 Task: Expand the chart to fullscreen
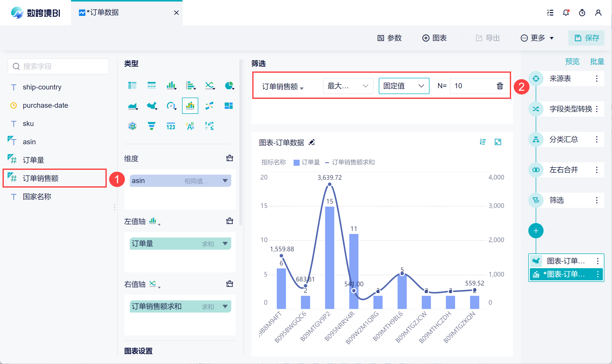coord(498,142)
